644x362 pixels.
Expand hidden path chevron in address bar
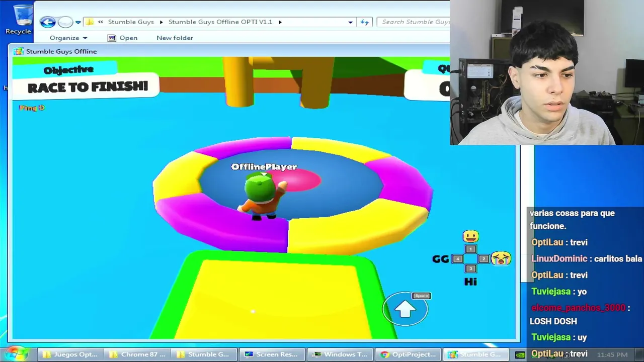(101, 22)
